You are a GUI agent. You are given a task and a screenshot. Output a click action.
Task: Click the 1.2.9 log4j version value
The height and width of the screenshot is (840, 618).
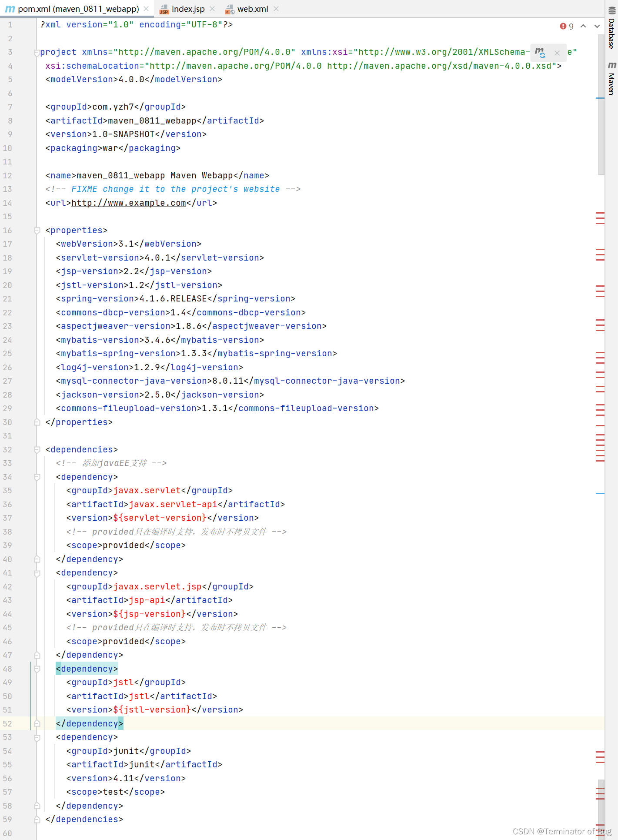[147, 368]
